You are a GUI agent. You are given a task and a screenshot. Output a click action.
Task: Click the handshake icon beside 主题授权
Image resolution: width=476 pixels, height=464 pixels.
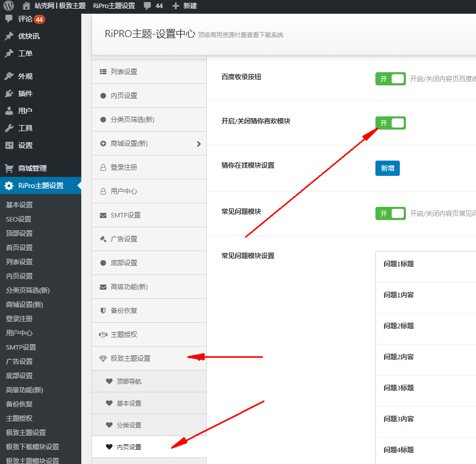click(x=103, y=334)
